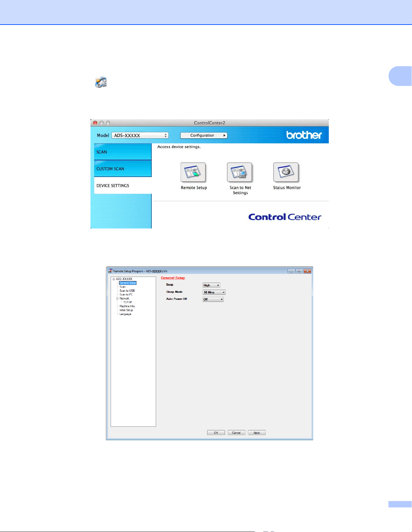Open the Scan to Net Settings icon
Image resolution: width=412 pixels, height=532 pixels.
[239, 173]
